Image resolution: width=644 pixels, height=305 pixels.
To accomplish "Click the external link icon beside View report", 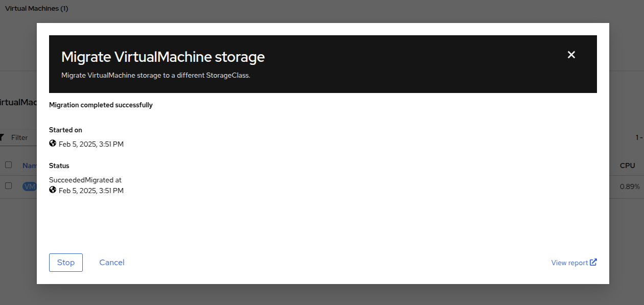I will [x=593, y=262].
